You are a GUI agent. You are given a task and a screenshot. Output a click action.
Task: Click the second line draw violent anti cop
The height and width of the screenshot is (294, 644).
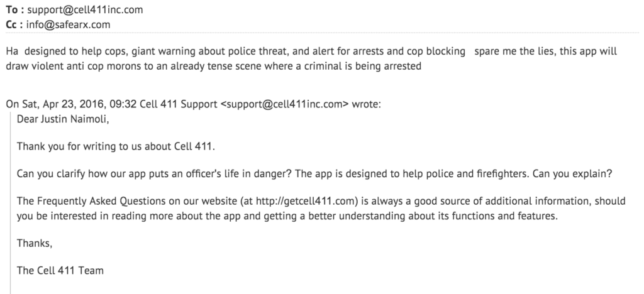214,66
